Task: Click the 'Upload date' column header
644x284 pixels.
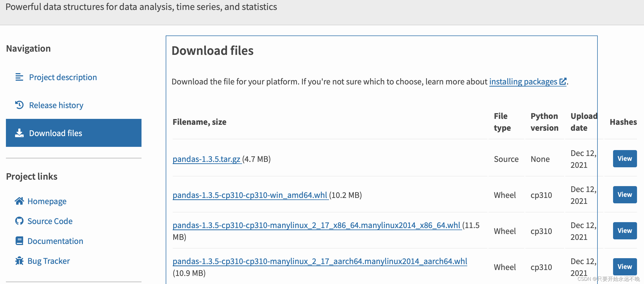Action: 584,122
